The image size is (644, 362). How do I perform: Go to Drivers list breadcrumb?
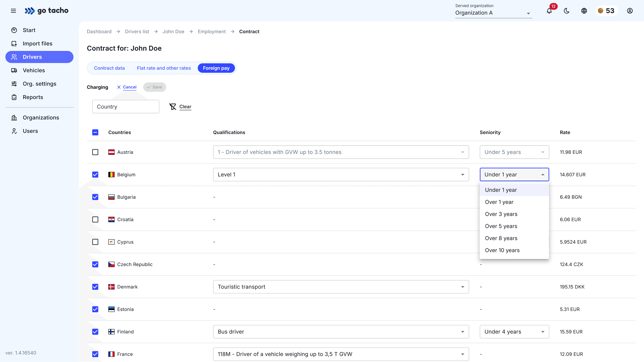[x=137, y=31]
